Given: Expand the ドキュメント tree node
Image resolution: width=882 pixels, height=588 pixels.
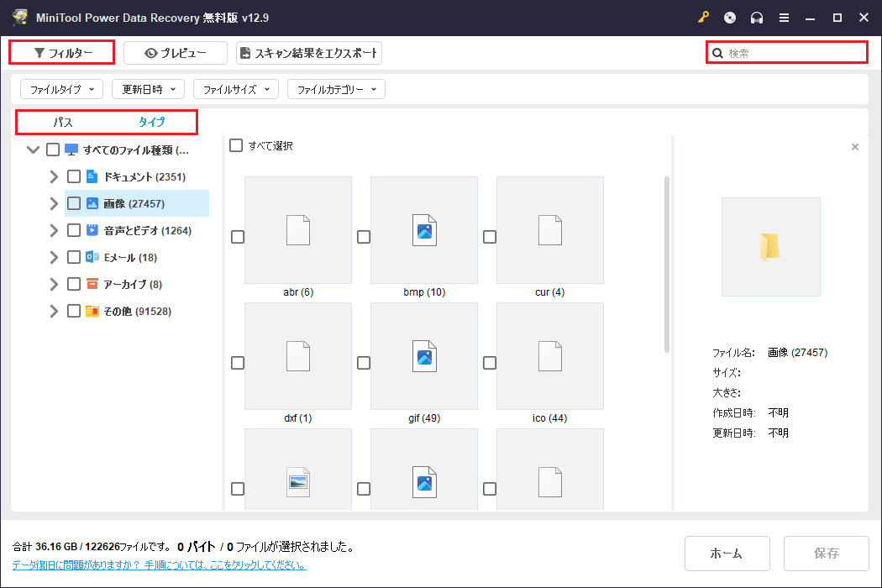Looking at the screenshot, I should tap(54, 176).
